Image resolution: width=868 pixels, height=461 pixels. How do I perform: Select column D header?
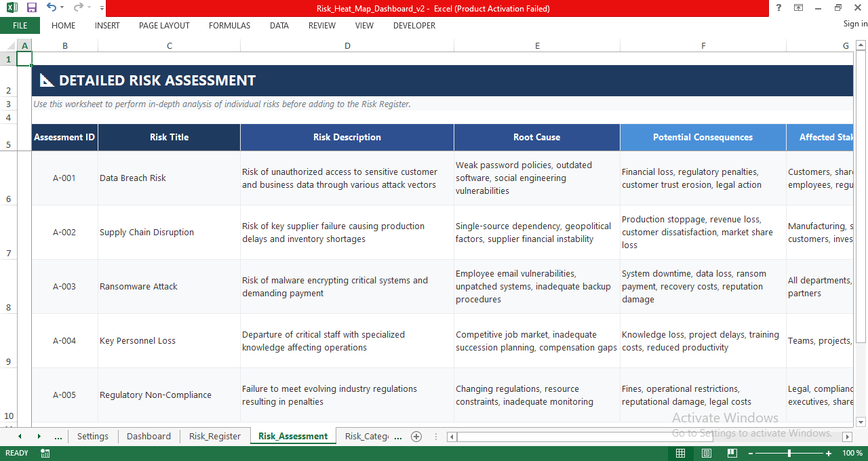[347, 45]
